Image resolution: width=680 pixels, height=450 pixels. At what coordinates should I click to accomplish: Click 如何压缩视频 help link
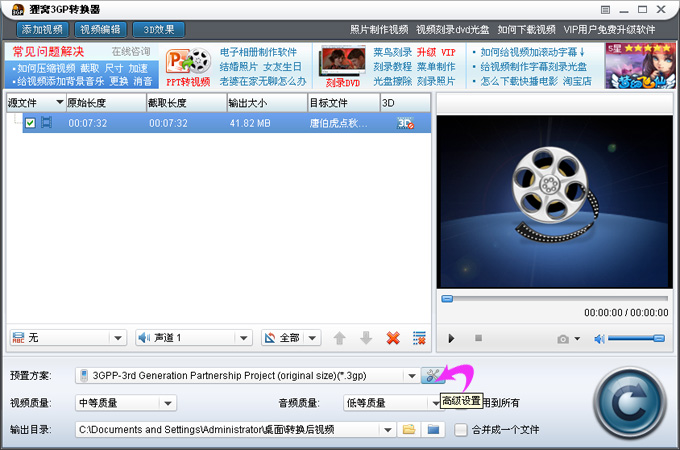[x=46, y=68]
